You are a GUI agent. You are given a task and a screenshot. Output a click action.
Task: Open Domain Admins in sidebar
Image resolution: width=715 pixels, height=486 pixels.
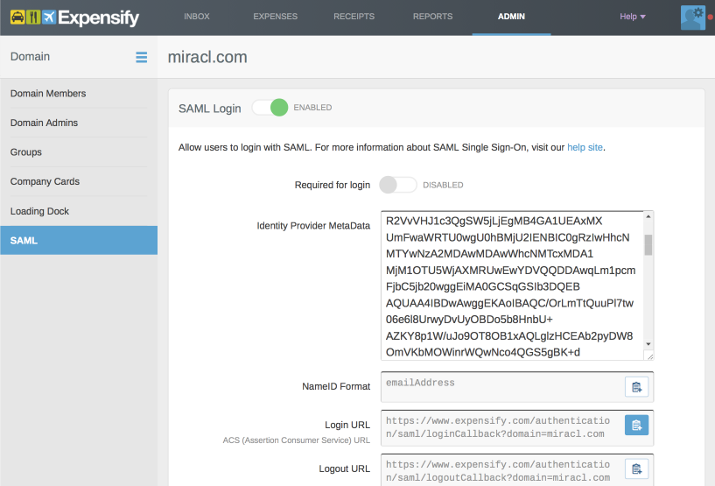click(79, 123)
